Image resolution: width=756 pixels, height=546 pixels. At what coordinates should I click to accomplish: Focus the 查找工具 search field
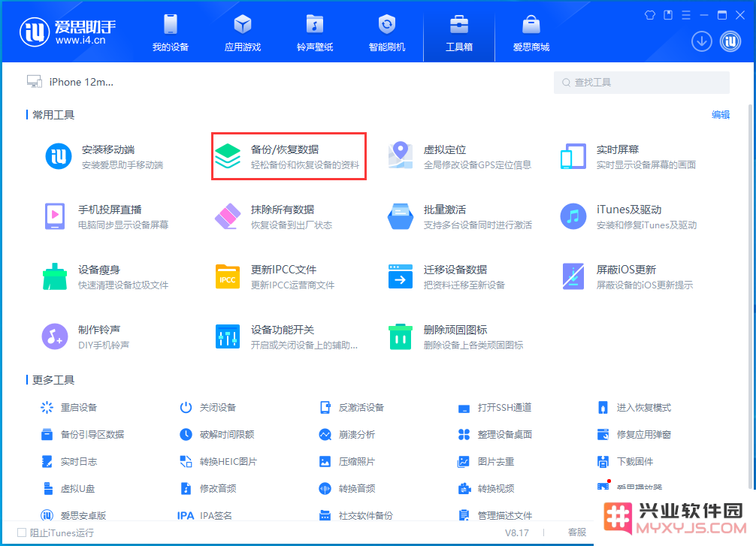click(641, 83)
